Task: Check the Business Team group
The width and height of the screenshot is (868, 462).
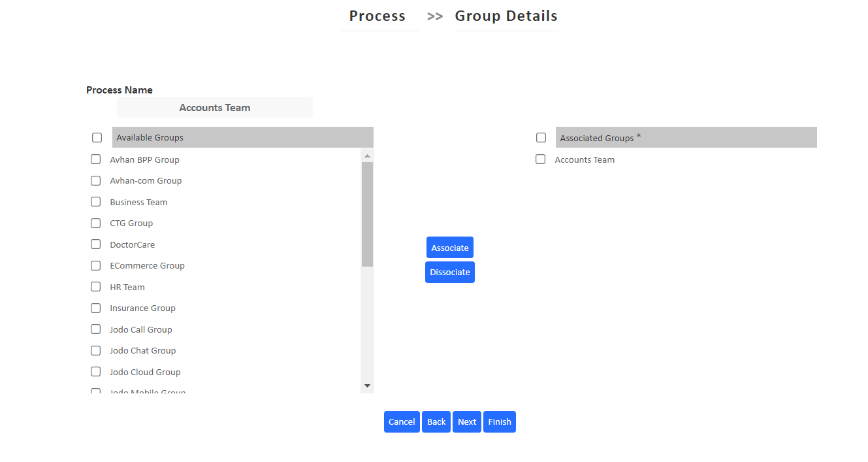Action: [95, 201]
